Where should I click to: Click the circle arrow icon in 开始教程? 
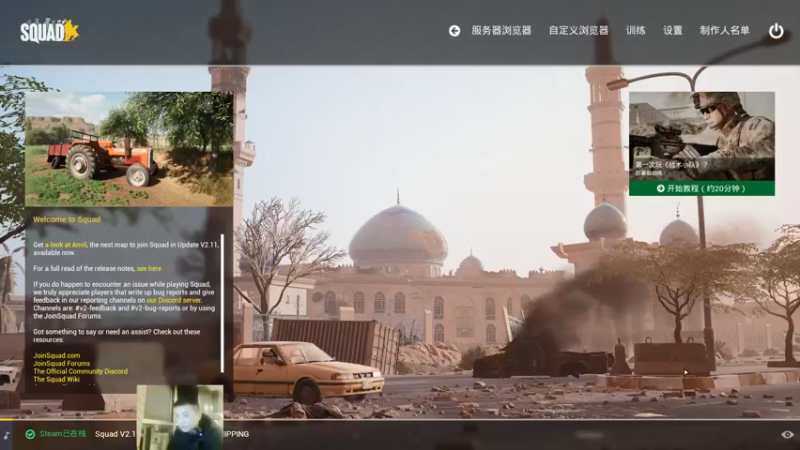[660, 188]
